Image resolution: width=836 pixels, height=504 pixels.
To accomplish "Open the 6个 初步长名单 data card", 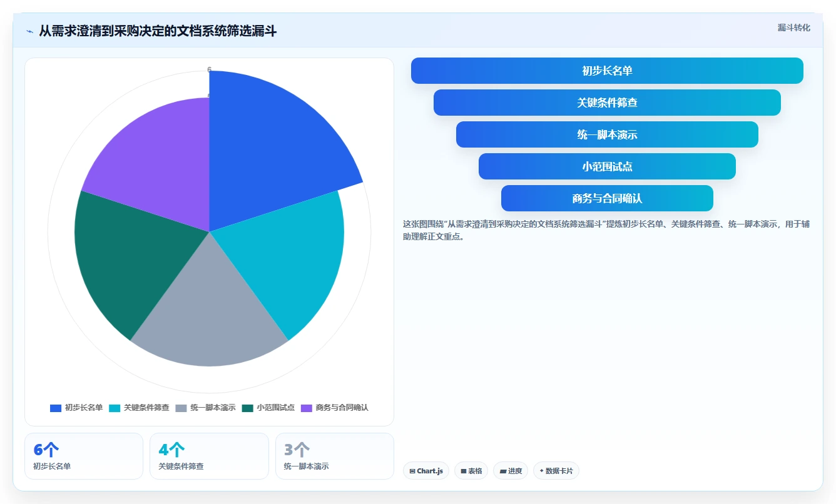I will click(x=84, y=456).
